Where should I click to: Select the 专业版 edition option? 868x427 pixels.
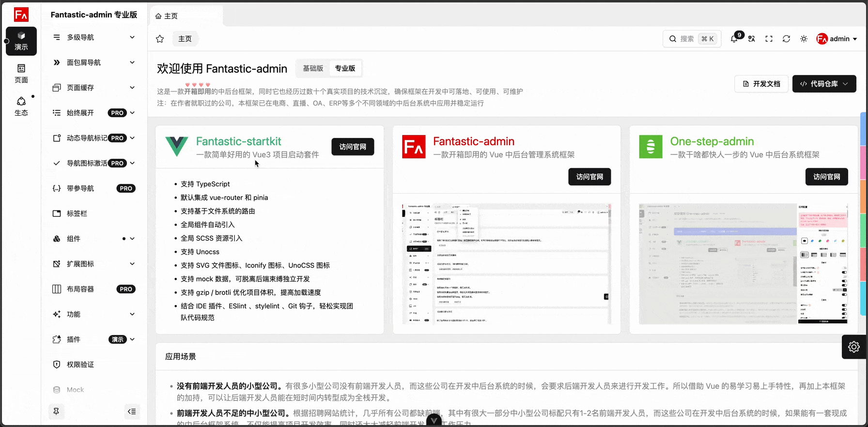345,68
